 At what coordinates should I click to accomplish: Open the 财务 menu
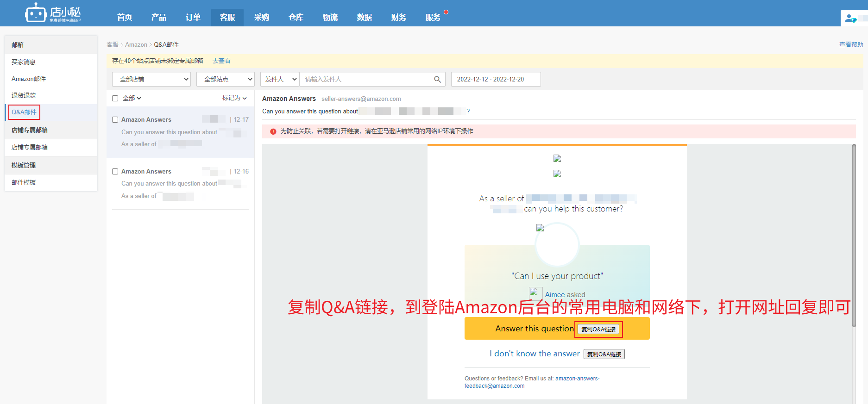[399, 17]
